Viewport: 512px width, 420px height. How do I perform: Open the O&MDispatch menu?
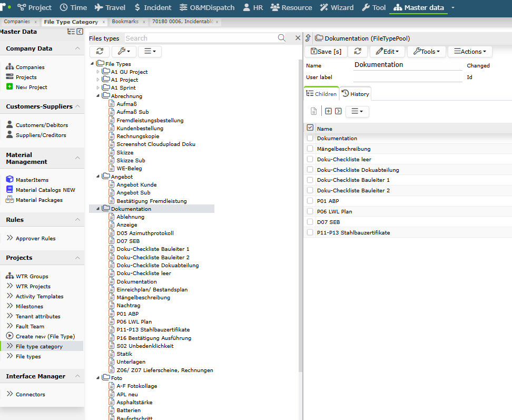pos(207,7)
